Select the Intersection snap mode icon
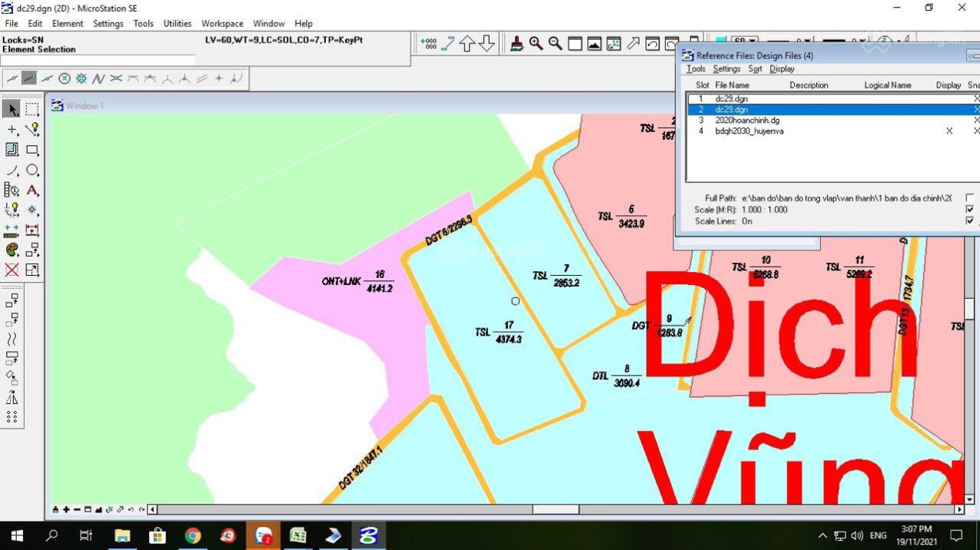 pyautogui.click(x=116, y=78)
